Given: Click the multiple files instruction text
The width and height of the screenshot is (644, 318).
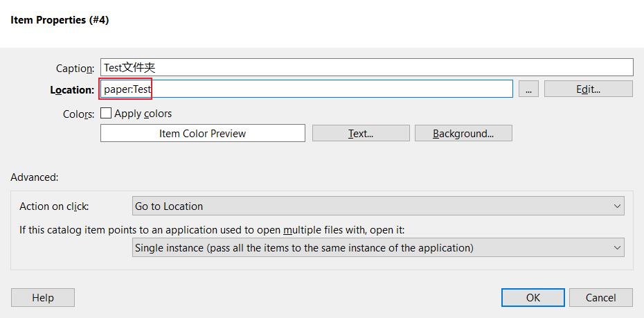Looking at the screenshot, I should (222, 229).
